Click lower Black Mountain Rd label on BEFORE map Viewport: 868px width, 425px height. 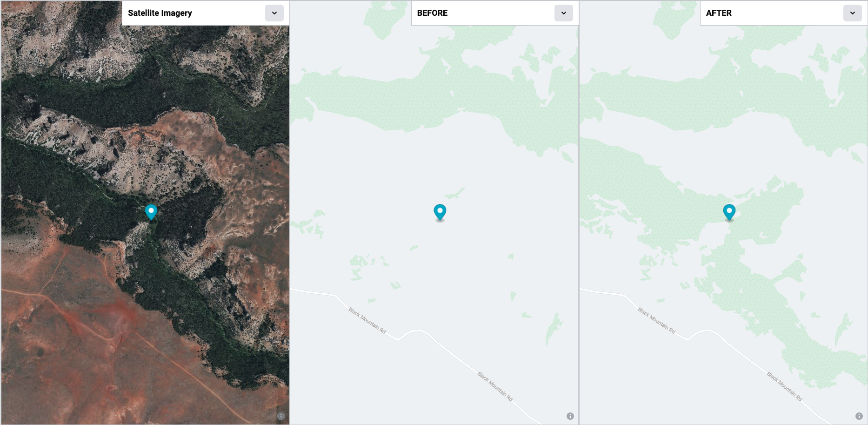495,386
